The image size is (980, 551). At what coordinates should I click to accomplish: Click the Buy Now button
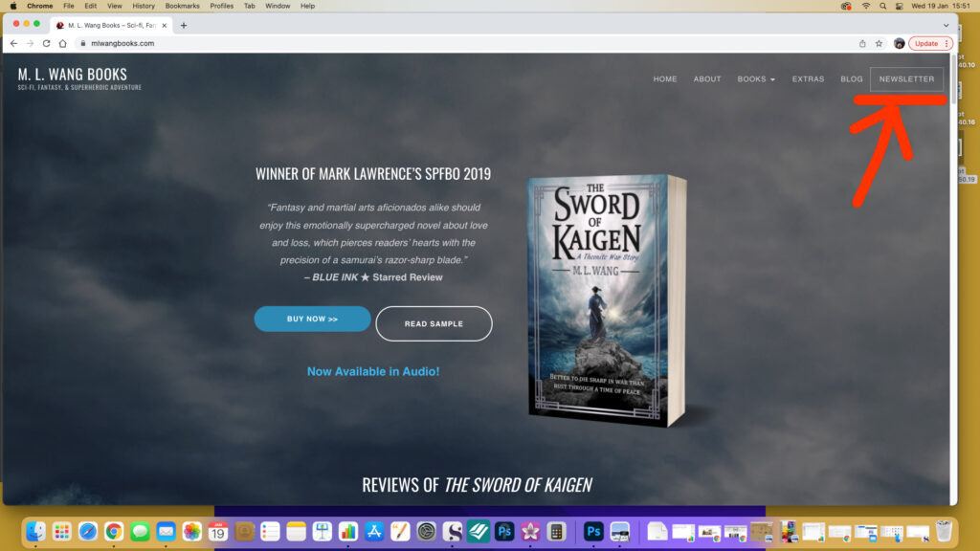click(x=312, y=319)
